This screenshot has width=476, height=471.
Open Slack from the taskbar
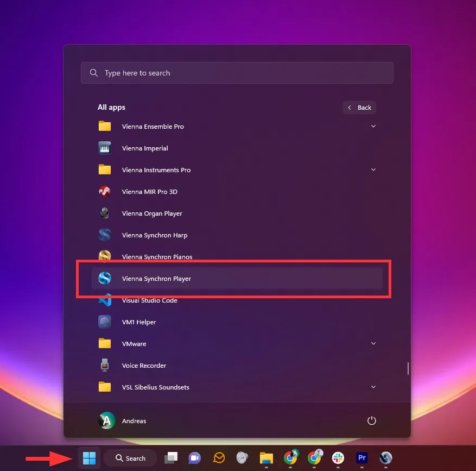(x=338, y=458)
